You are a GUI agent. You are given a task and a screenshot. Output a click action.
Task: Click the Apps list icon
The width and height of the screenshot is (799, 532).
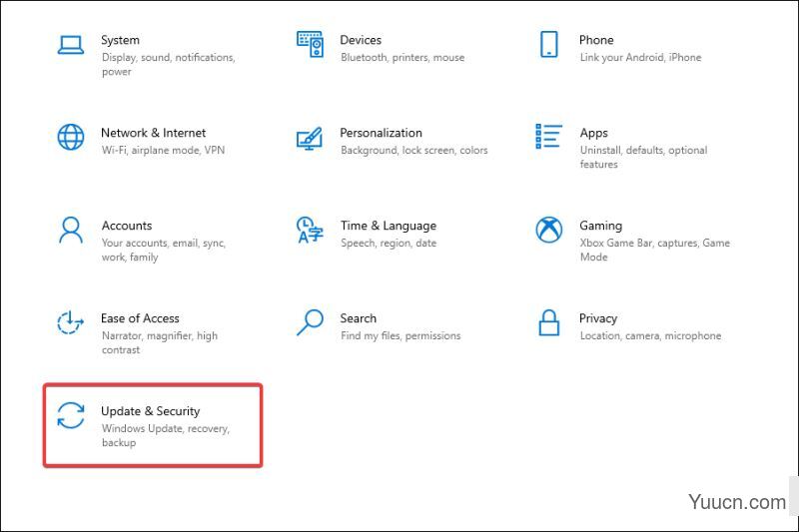[x=548, y=137]
